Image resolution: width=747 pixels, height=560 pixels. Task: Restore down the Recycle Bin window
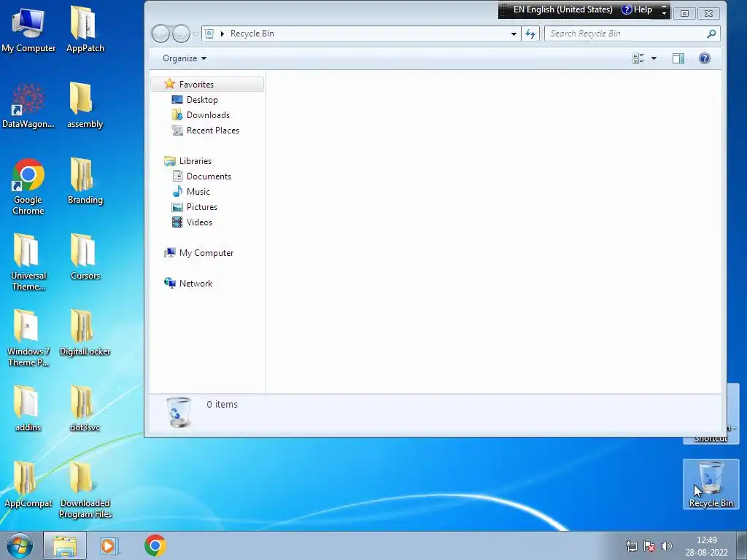(x=684, y=13)
